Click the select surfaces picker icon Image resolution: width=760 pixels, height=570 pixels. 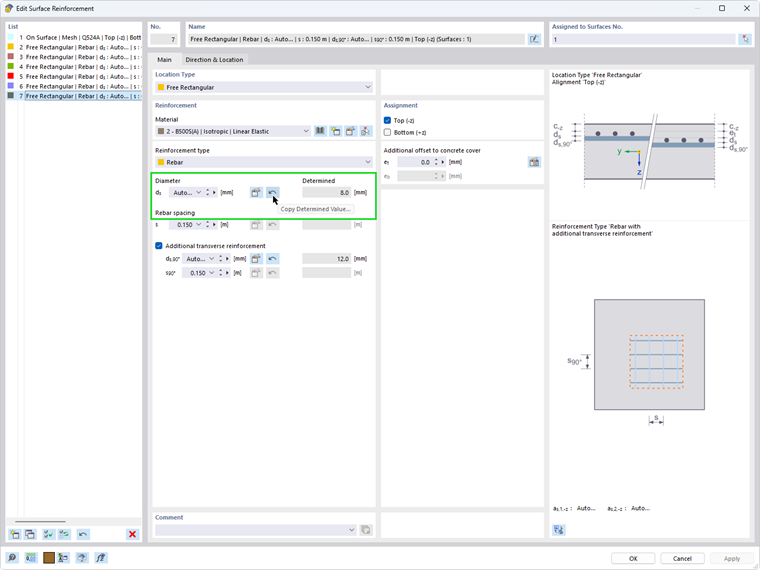[x=745, y=39]
